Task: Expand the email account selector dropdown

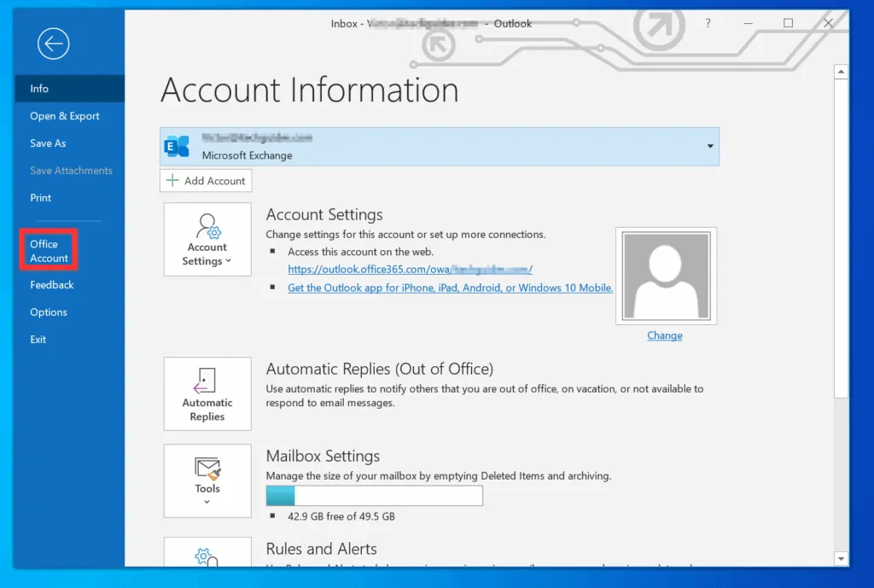Action: (x=708, y=146)
